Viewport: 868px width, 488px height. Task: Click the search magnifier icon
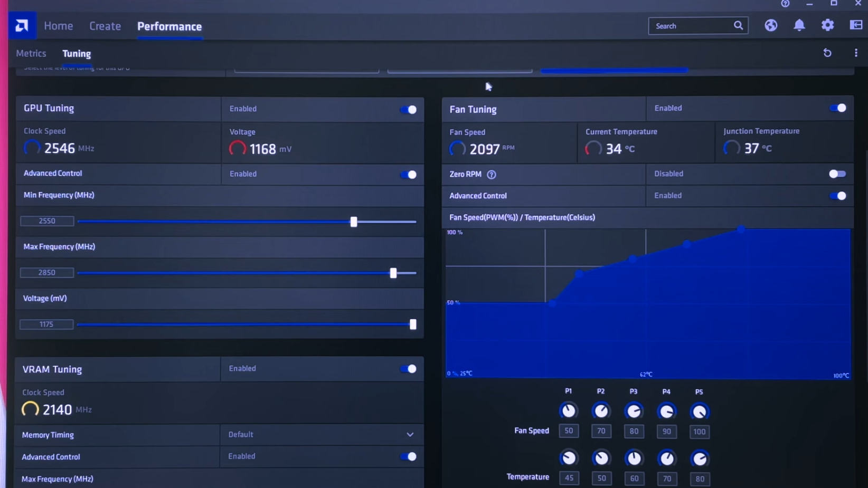738,25
